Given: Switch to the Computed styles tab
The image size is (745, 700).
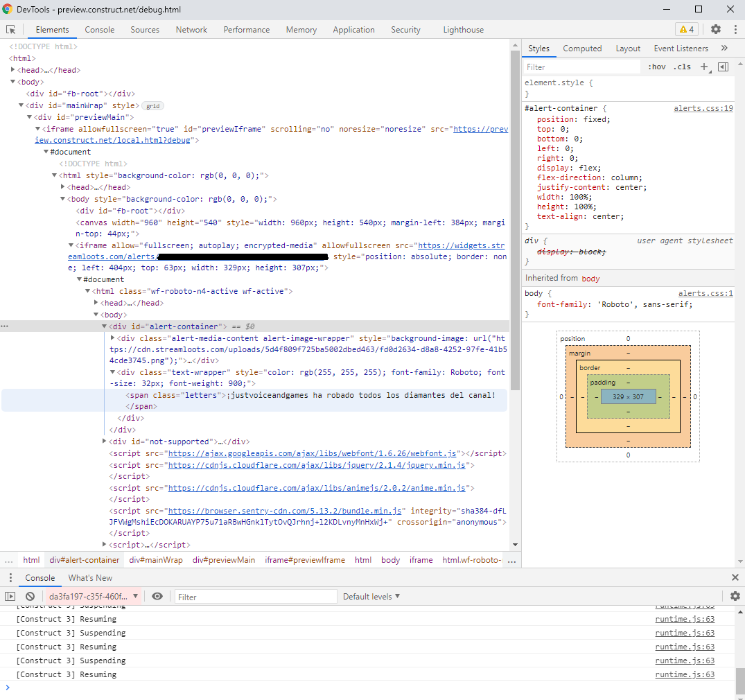Looking at the screenshot, I should coord(582,49).
